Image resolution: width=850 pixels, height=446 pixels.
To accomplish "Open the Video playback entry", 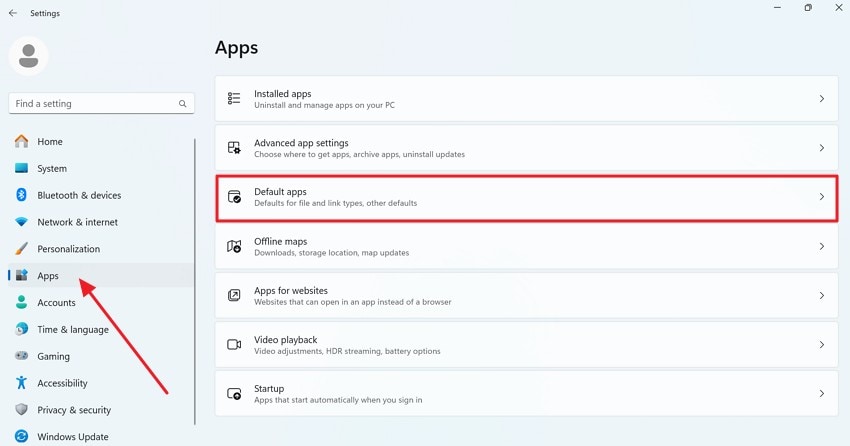I will point(526,345).
